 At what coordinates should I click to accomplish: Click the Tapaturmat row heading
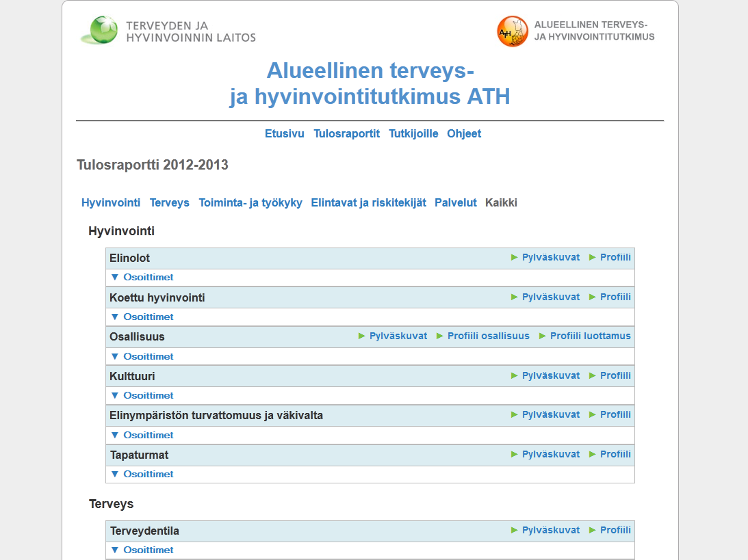coord(140,455)
